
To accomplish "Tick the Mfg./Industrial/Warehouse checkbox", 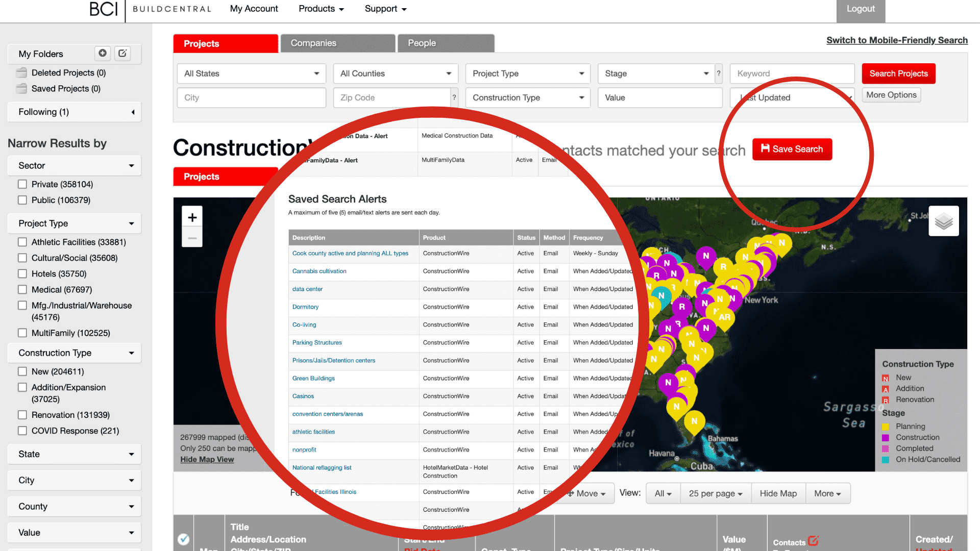I will coord(22,305).
